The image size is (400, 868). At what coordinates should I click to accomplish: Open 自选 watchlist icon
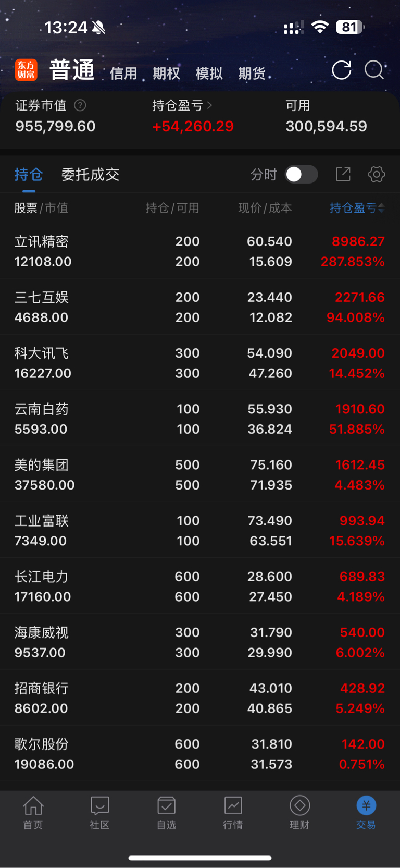click(x=166, y=812)
